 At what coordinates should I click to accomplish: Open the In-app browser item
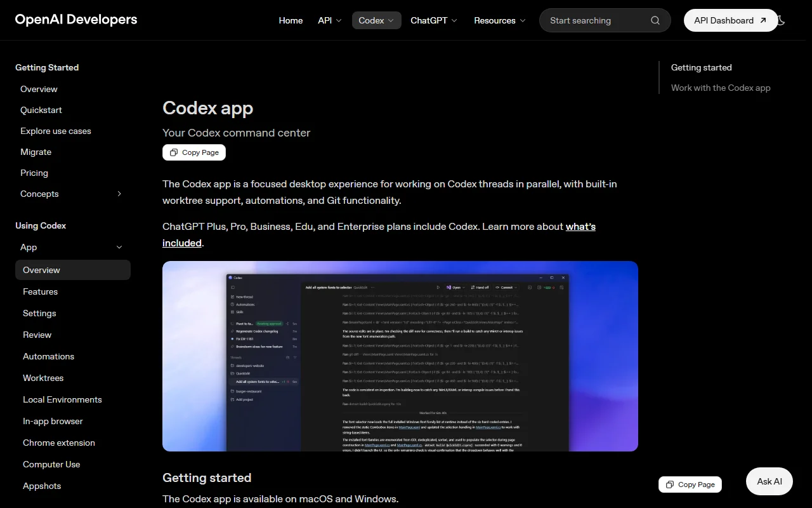pyautogui.click(x=53, y=421)
